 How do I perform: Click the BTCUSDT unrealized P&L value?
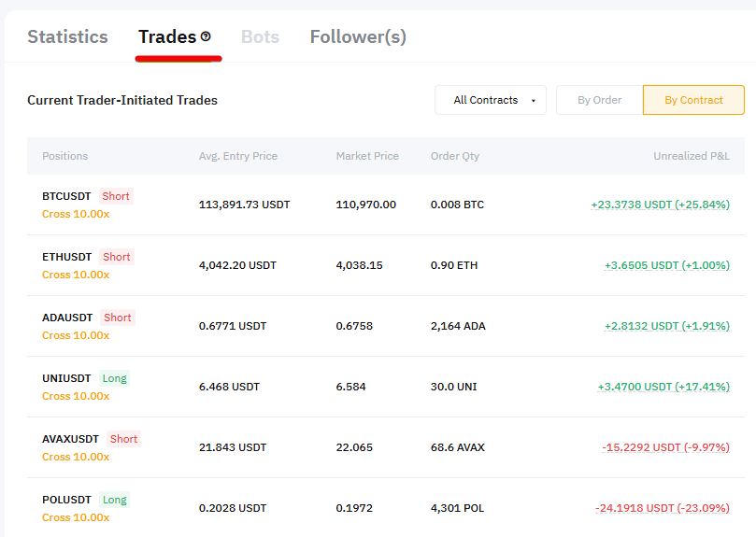point(660,205)
